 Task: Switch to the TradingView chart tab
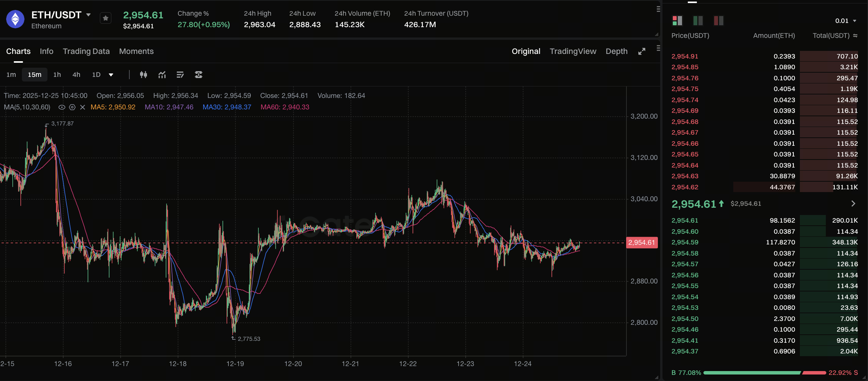pyautogui.click(x=573, y=51)
